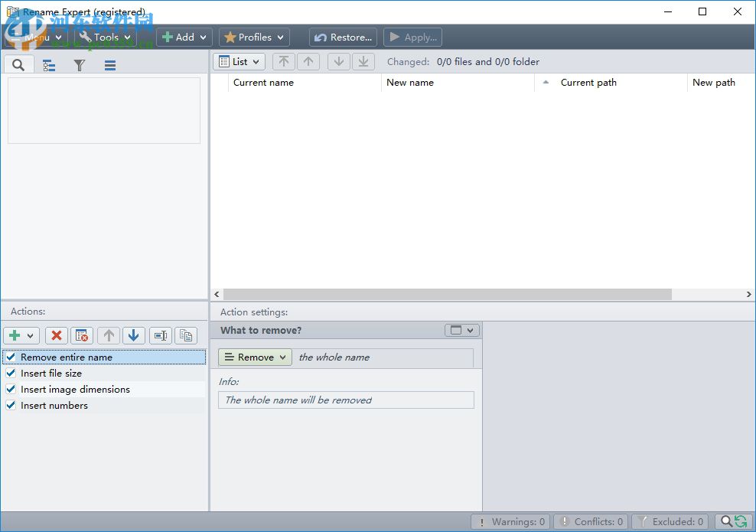Uncheck the Insert file size action
This screenshot has width=756, height=532.
(x=11, y=373)
